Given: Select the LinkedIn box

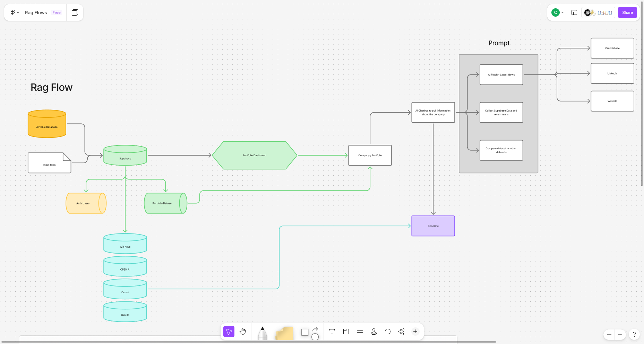Looking at the screenshot, I should click(x=612, y=73).
